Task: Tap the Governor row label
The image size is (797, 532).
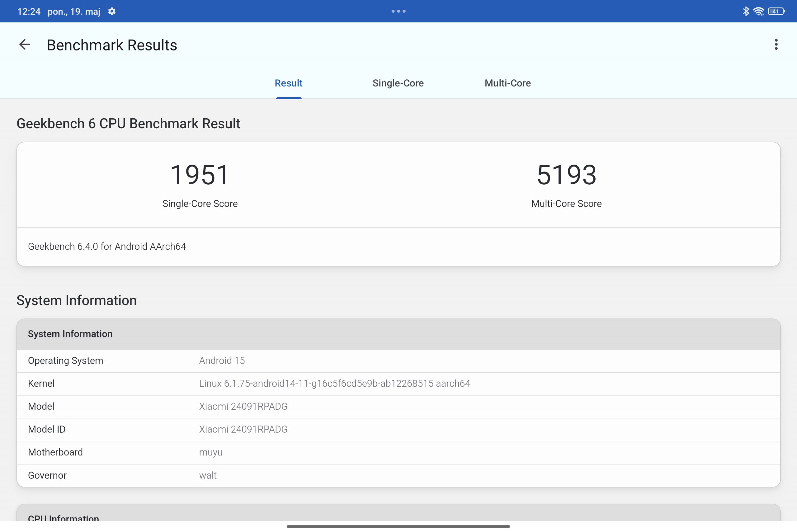Action: click(47, 475)
